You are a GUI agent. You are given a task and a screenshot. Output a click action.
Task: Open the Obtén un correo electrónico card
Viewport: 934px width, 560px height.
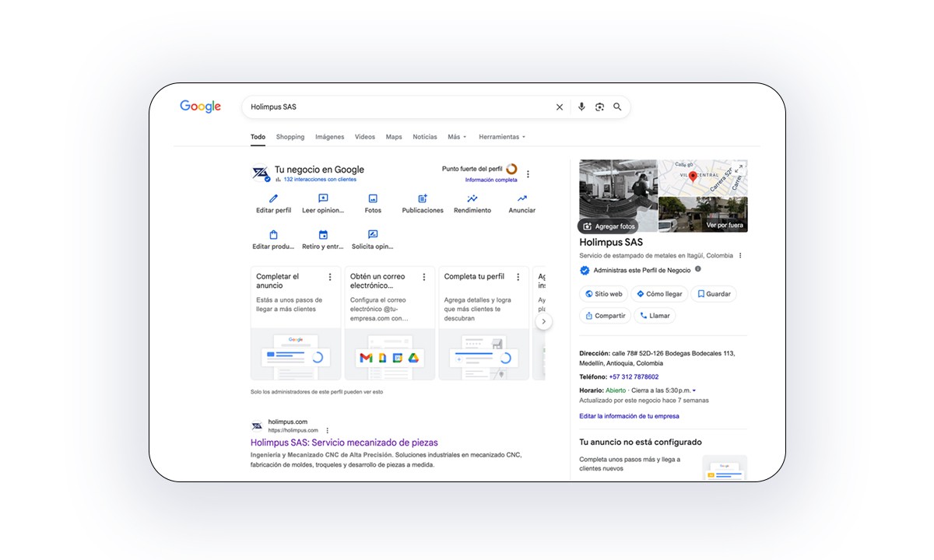pos(390,323)
